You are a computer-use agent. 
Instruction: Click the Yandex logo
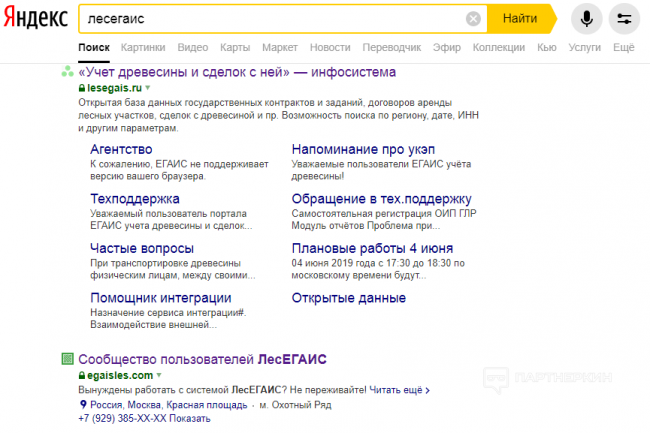(x=35, y=18)
